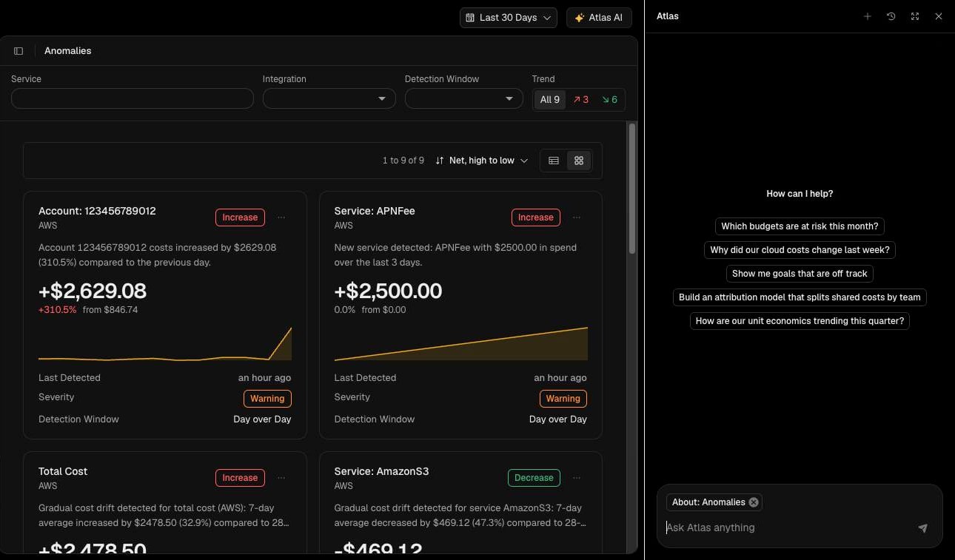Open the Last 30 Days date range dropdown
Viewport: 955px width, 560px height.
point(509,18)
